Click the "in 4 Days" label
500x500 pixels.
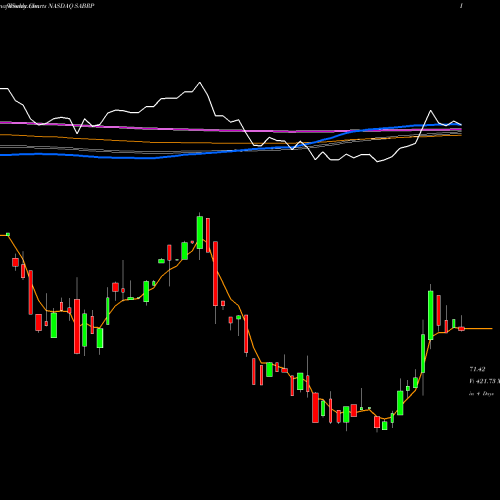coord(481,394)
